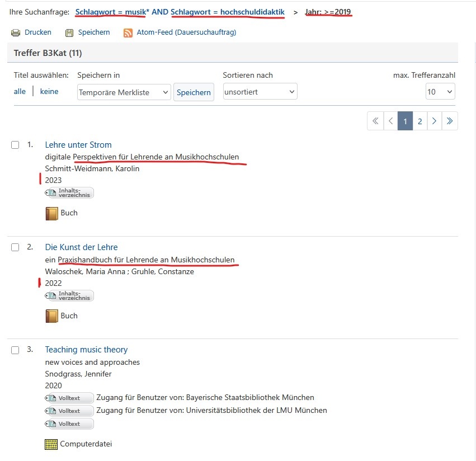Tick checkbox for result 2 Die Kunst der Lehre
The image size is (476, 461).
point(16,247)
